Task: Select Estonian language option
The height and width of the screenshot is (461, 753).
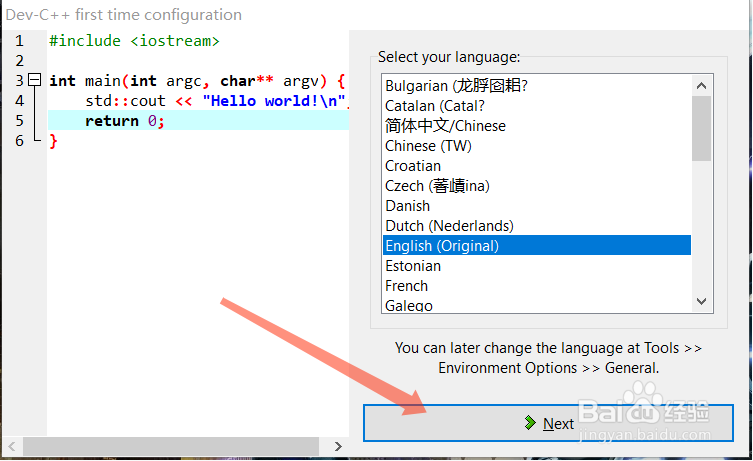Action: (536, 266)
